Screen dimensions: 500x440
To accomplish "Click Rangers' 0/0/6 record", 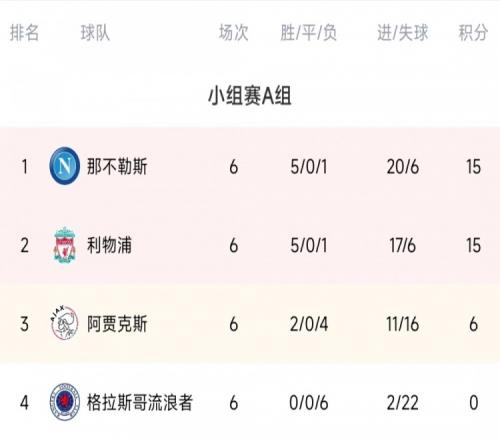I will (309, 403).
